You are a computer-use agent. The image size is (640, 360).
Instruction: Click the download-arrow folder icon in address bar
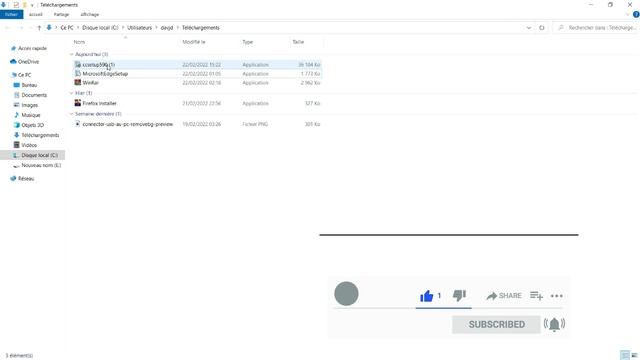click(49, 28)
